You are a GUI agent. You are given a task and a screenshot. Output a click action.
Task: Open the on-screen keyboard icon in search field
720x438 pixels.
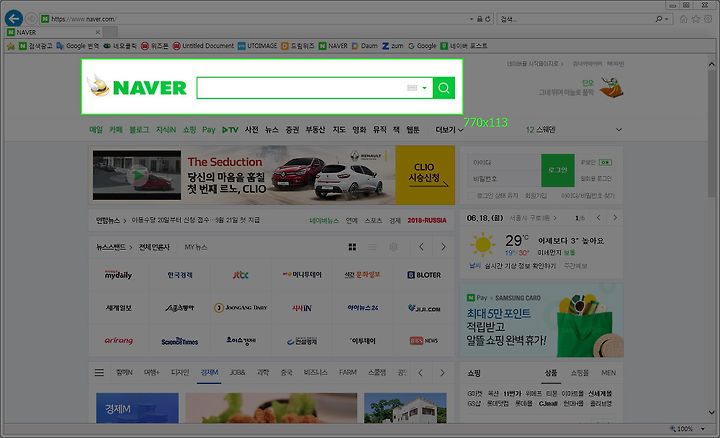pos(412,88)
